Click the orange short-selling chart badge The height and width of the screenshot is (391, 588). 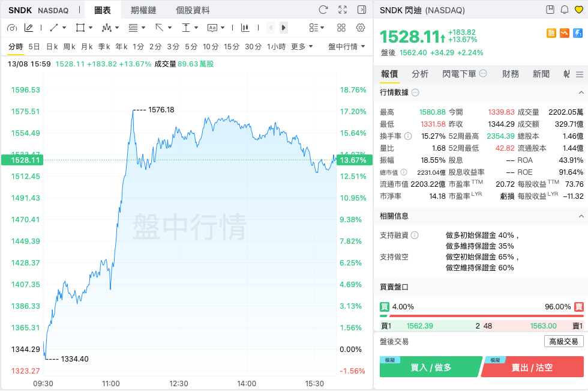(565, 33)
